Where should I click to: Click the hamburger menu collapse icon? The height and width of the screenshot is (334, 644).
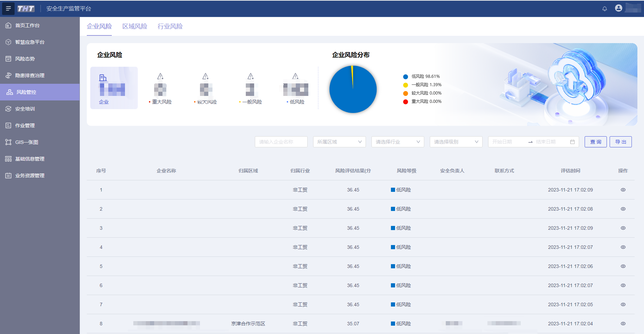pyautogui.click(x=8, y=9)
